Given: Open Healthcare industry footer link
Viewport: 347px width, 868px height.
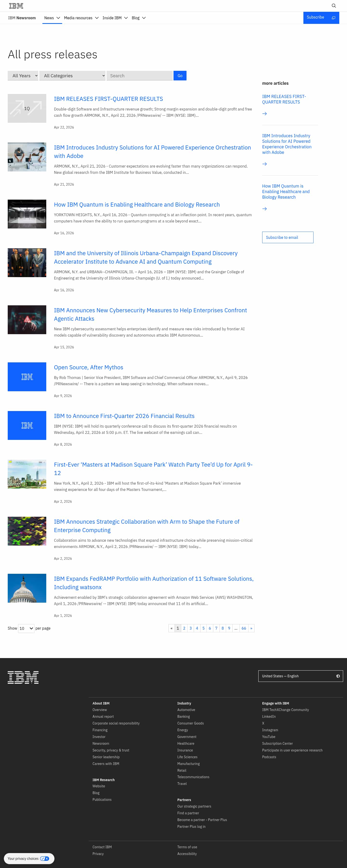Looking at the screenshot, I should tap(186, 743).
